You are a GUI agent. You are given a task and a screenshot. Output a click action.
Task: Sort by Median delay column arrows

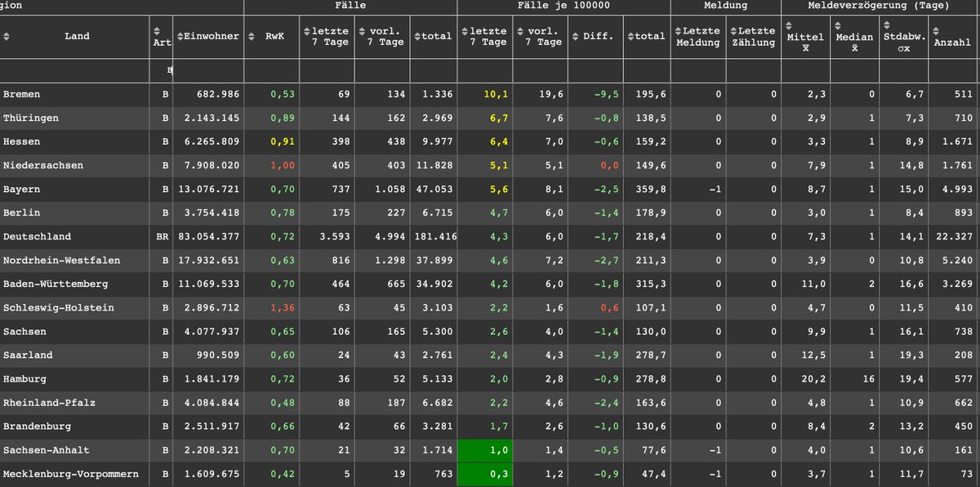(x=837, y=26)
